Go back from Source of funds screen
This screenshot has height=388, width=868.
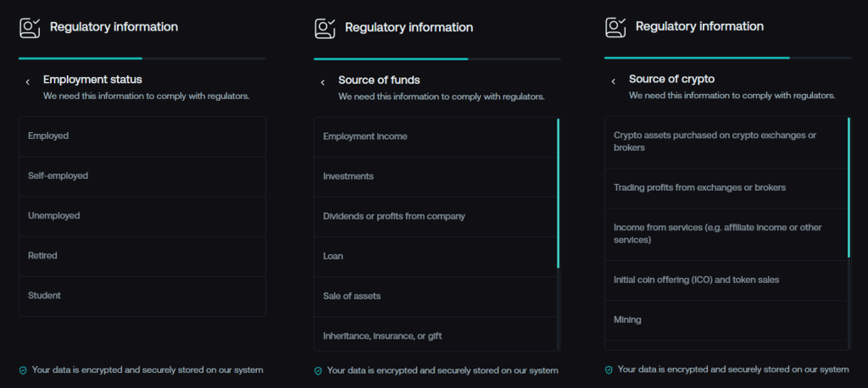(x=323, y=83)
